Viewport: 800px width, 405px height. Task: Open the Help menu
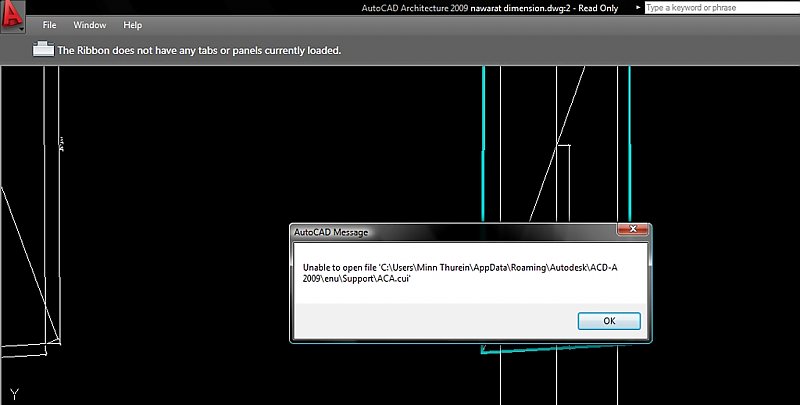click(133, 25)
